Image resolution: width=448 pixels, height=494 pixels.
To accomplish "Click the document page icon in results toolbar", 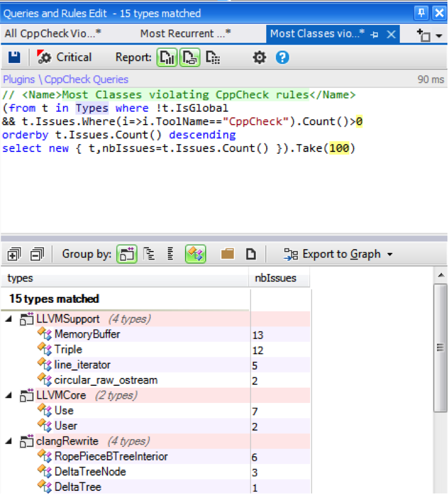I will [x=251, y=254].
